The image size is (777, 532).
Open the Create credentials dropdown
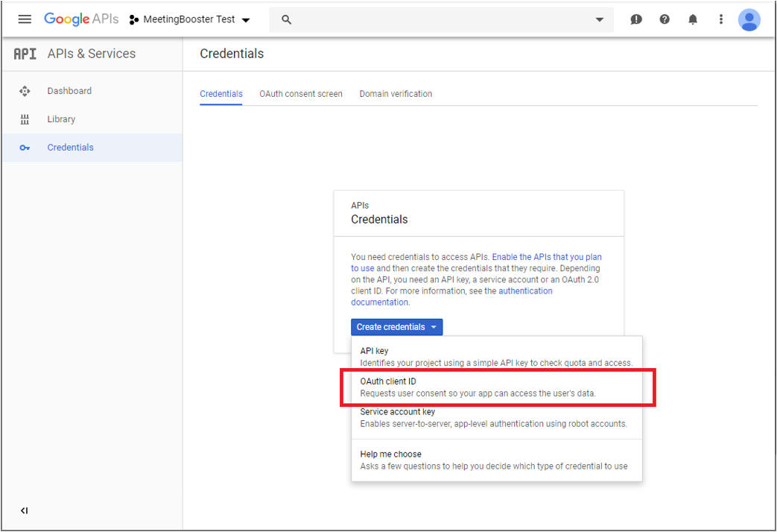(x=396, y=327)
